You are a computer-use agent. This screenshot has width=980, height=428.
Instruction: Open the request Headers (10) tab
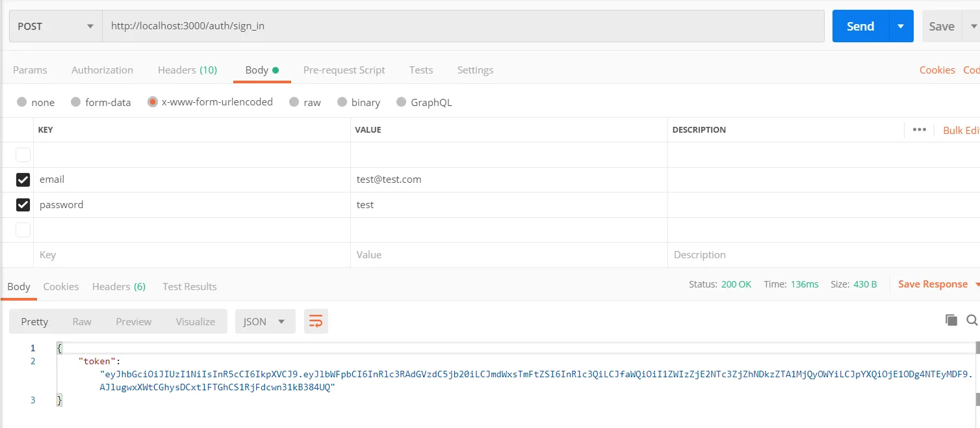(187, 70)
